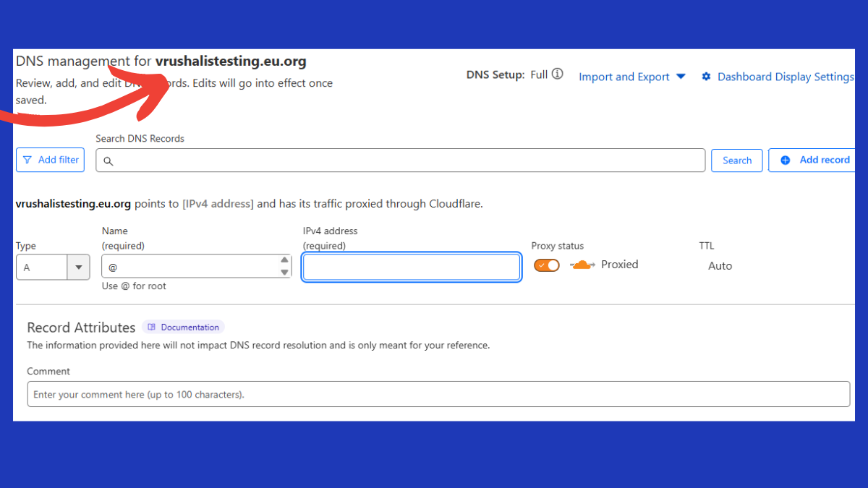Click inside the IPv4 address input field
Screen dimensions: 868x488
[x=411, y=267]
